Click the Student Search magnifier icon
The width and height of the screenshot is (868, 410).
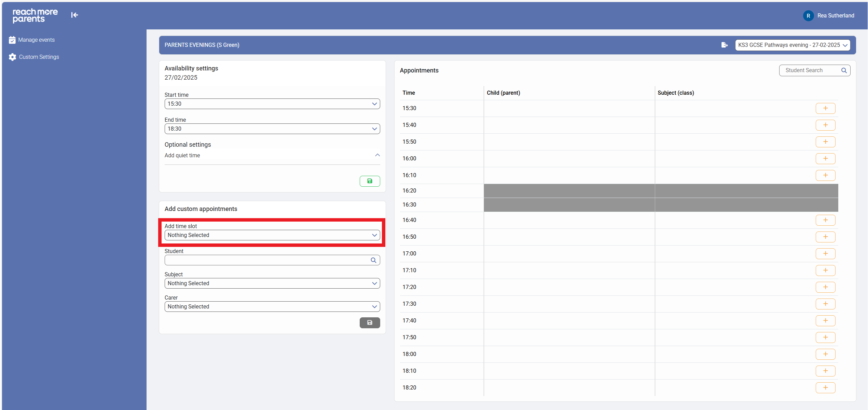(844, 70)
